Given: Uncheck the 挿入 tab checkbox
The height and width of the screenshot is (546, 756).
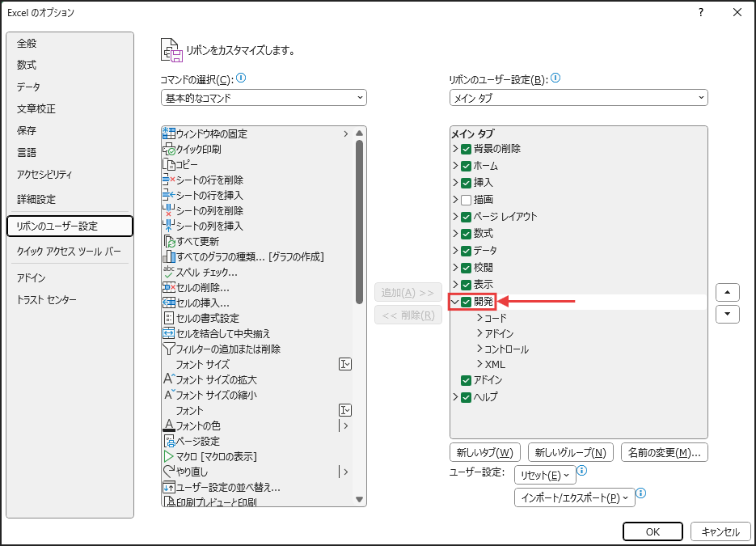Looking at the screenshot, I should (x=466, y=183).
